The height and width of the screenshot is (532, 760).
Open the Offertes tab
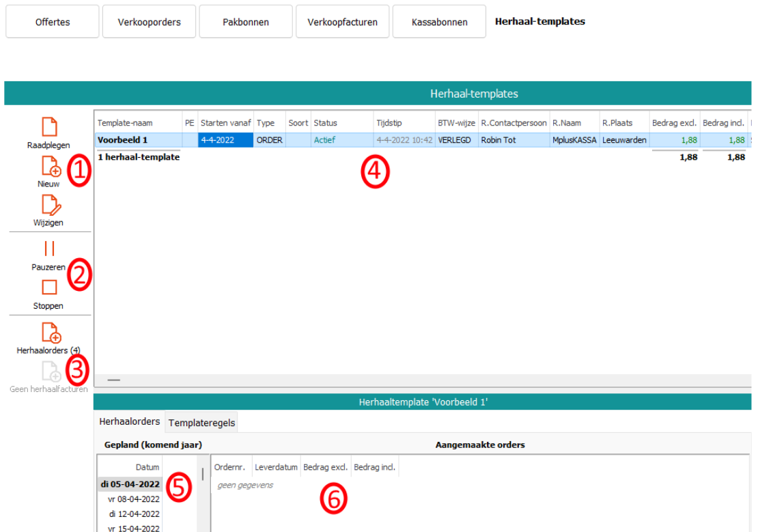53,22
